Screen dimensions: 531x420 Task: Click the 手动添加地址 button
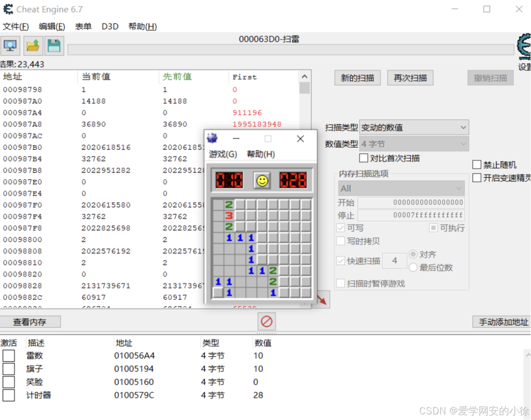click(502, 322)
